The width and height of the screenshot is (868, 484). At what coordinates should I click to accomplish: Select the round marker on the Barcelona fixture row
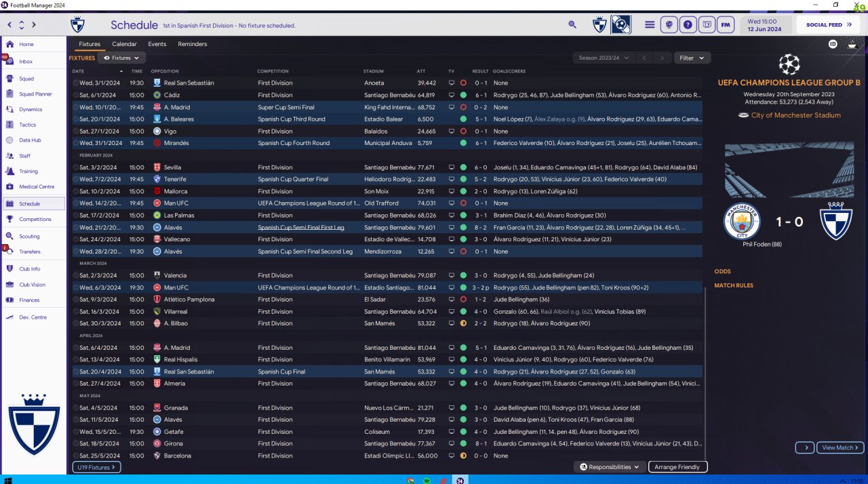tap(75, 456)
